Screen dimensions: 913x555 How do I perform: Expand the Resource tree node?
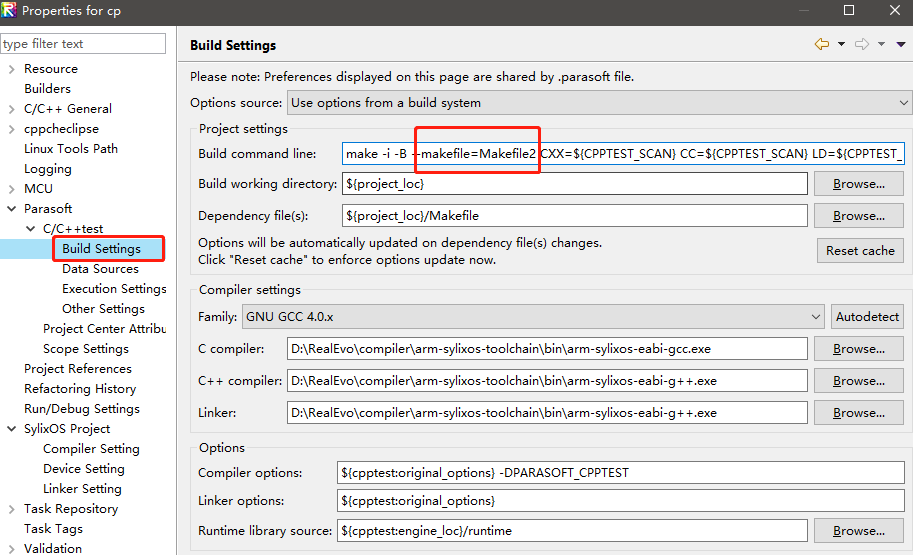tap(12, 69)
